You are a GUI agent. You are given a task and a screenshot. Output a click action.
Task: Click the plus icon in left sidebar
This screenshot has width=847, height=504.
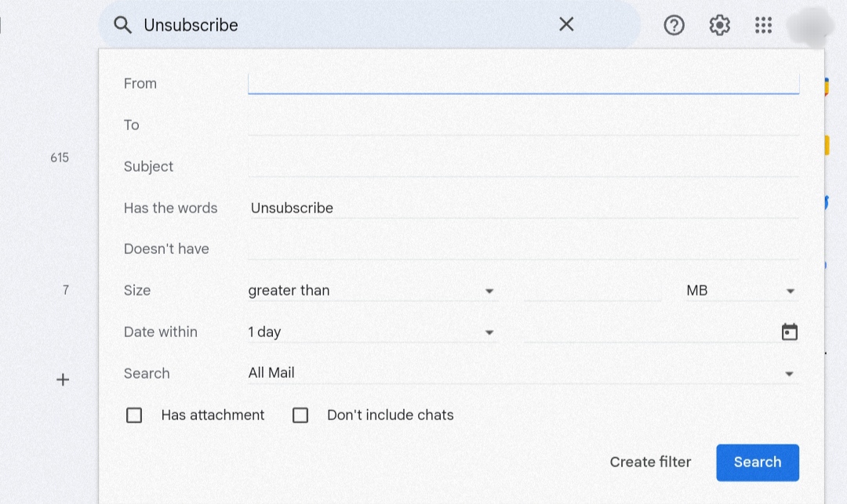point(63,380)
